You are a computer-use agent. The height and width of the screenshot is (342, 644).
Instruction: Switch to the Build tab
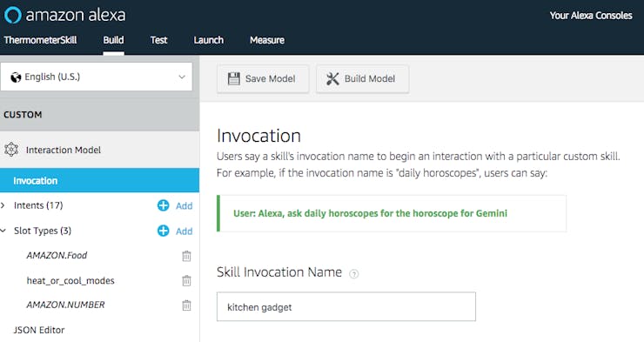113,40
